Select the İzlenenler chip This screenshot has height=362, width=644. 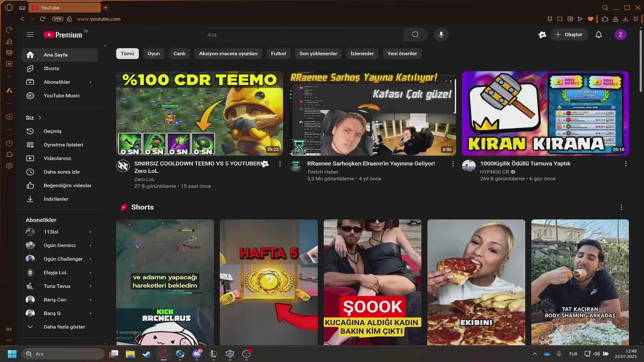tap(362, 53)
